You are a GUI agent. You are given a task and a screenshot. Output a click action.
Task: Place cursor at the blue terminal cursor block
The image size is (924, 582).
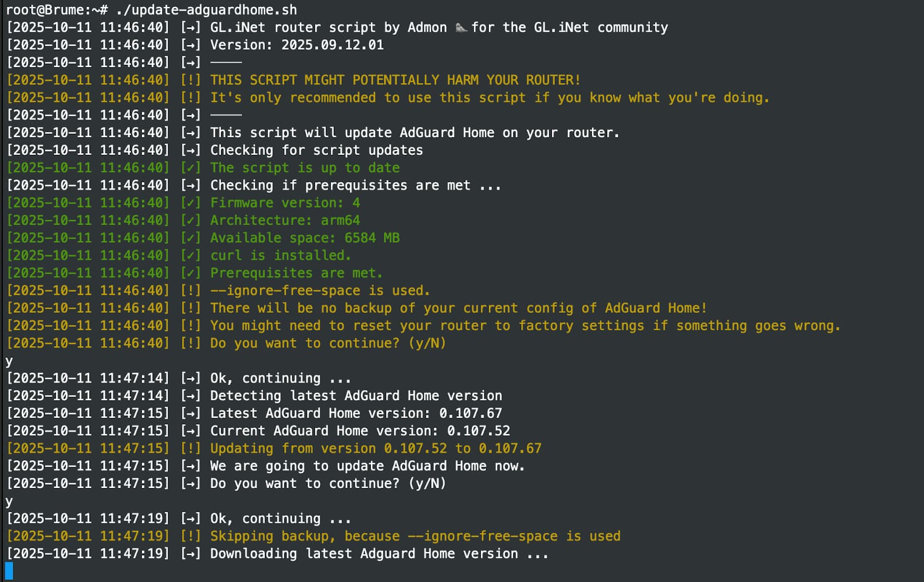point(9,571)
